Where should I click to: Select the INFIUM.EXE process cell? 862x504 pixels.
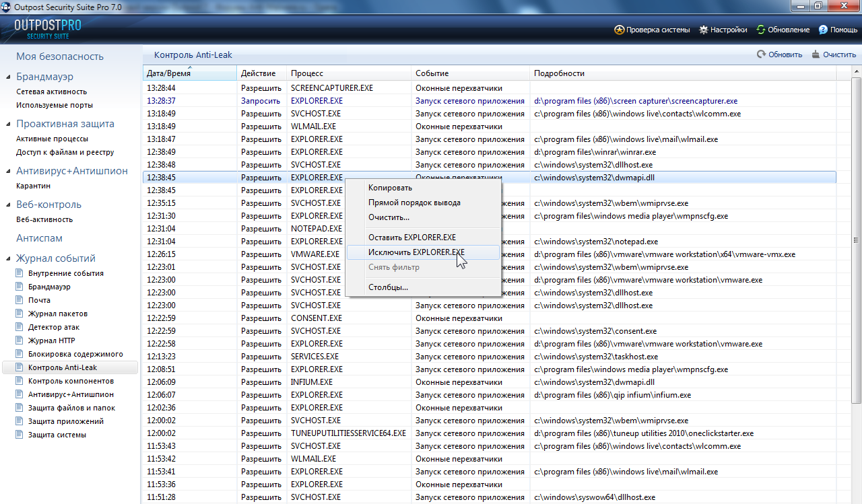tap(312, 382)
